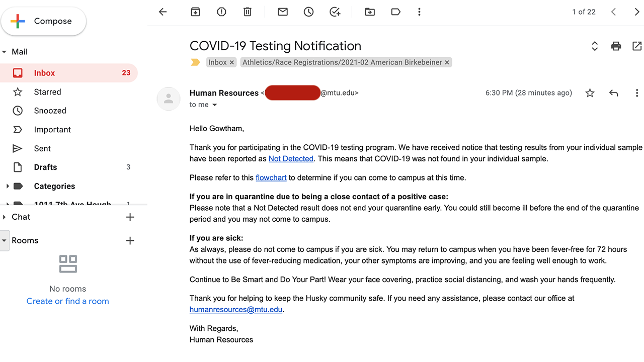Image resolution: width=644 pixels, height=362 pixels.
Task: Report email as spam
Action: click(x=221, y=12)
